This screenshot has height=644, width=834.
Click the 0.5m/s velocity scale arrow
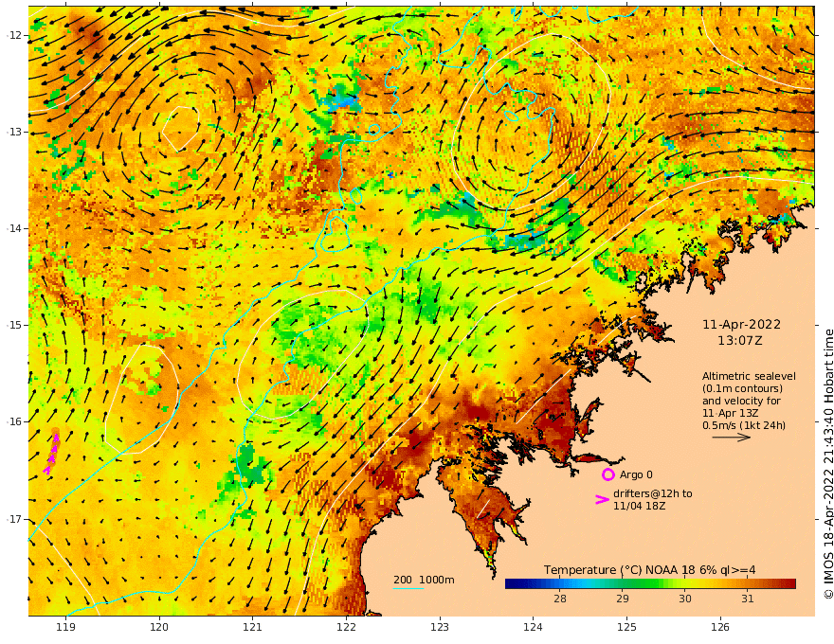pyautogui.click(x=732, y=438)
